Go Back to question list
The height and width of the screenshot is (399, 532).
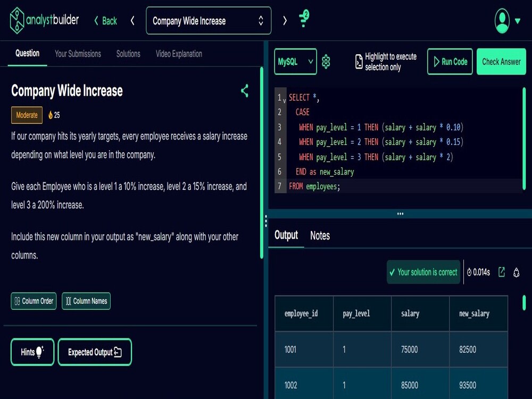105,21
